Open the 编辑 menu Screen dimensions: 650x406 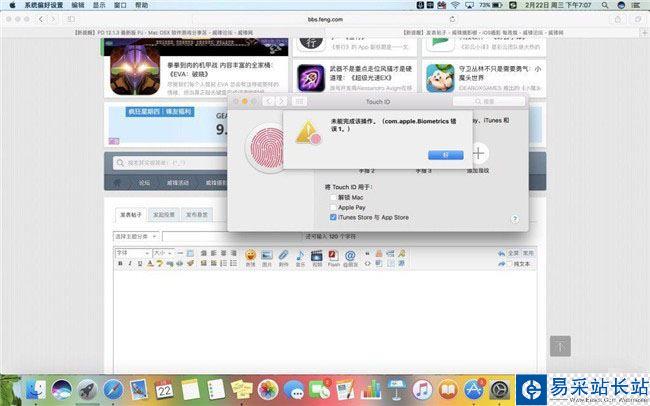78,5
